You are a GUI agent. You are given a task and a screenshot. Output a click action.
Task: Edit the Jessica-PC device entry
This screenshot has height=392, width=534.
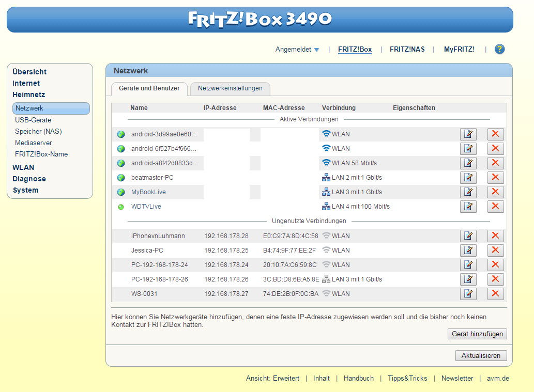(x=468, y=250)
